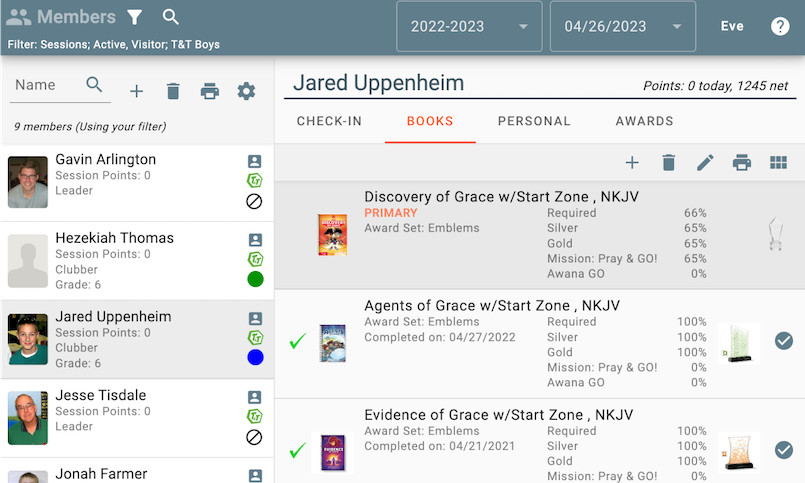The height and width of the screenshot is (483, 805).
Task: Edit the selected book with pencil icon
Action: [x=705, y=163]
